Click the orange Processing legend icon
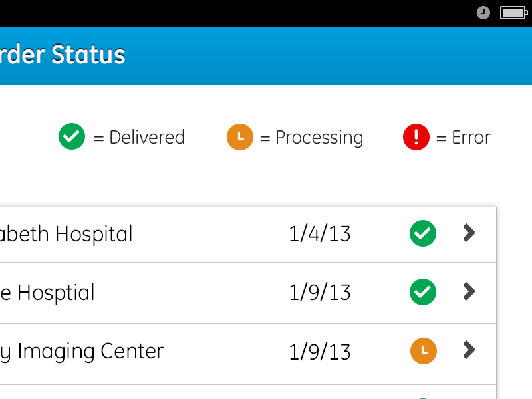This screenshot has height=399, width=532. (240, 137)
